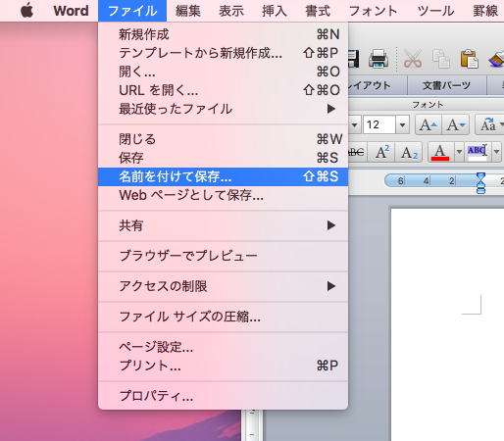Viewport: 504px width, 441px height.
Task: Choose 開く... menu entry
Action: click(x=223, y=72)
